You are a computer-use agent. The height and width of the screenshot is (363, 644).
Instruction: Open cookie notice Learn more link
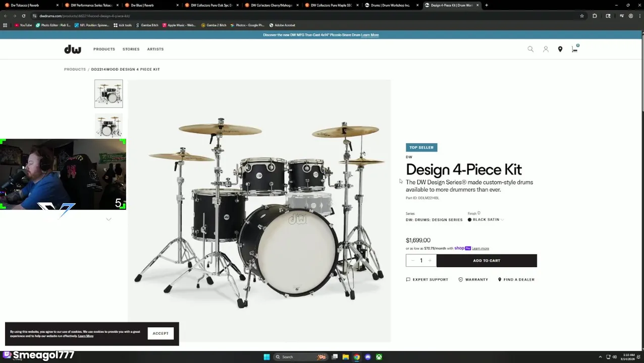[86, 336]
